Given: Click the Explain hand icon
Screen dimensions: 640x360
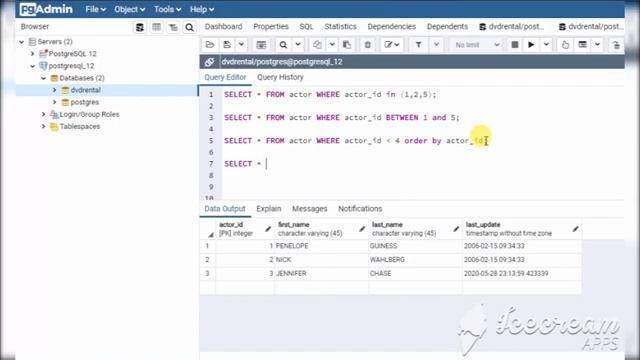Looking at the screenshot, I should pyautogui.click(x=565, y=45).
